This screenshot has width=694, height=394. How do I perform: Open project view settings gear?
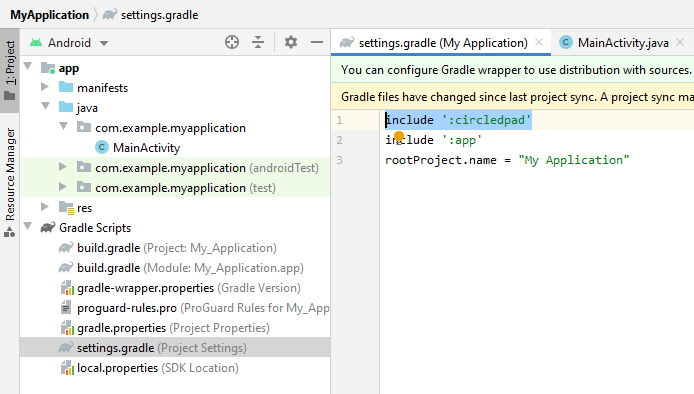291,42
